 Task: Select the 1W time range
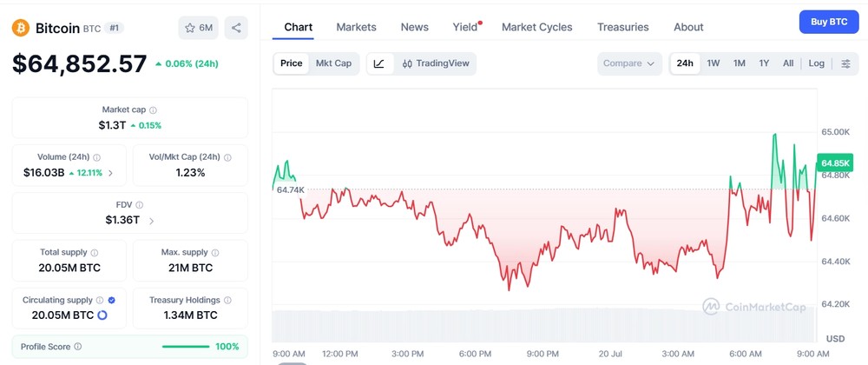pos(713,63)
